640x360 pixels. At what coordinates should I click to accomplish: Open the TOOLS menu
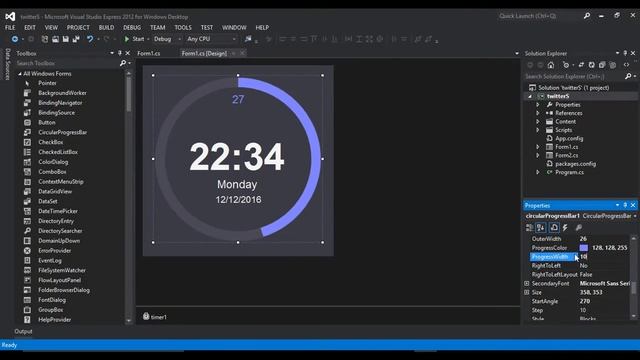point(183,27)
